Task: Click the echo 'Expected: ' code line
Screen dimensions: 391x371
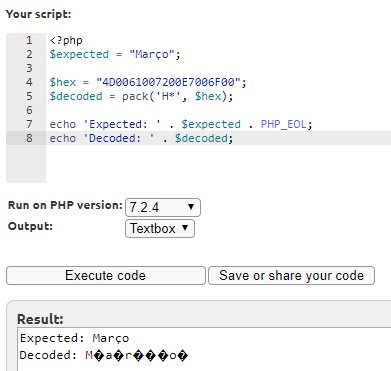Action: coord(181,124)
